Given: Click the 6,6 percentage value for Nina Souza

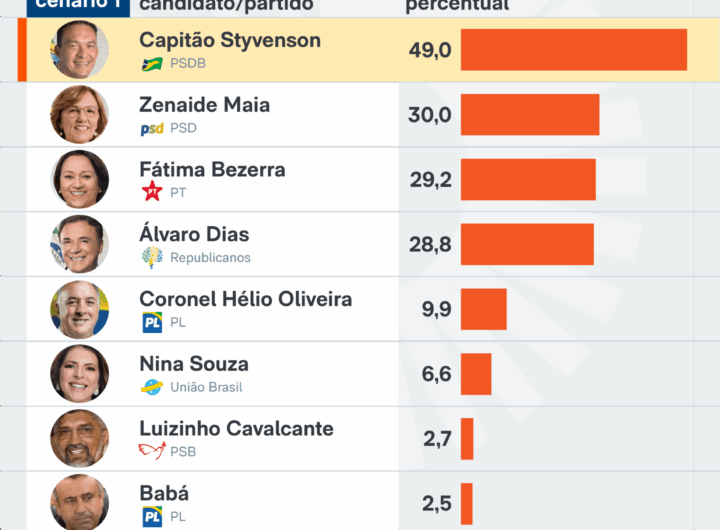Looking at the screenshot, I should pyautogui.click(x=436, y=374).
